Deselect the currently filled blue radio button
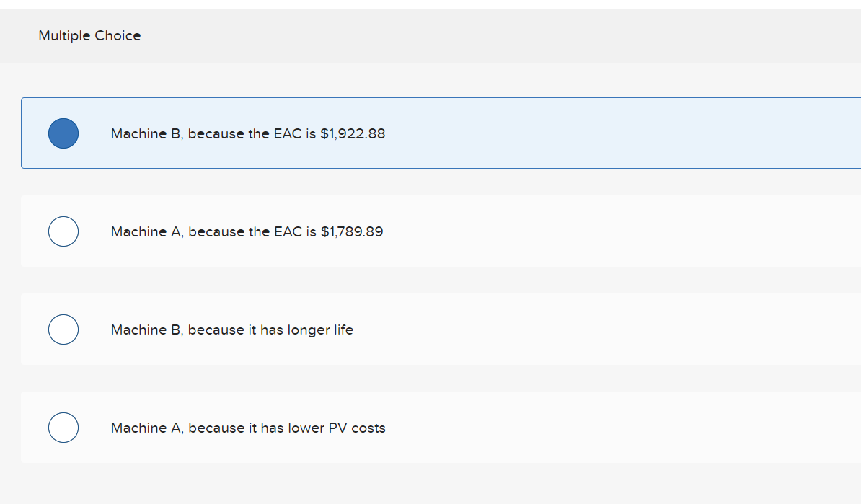The width and height of the screenshot is (861, 504). pyautogui.click(x=63, y=133)
